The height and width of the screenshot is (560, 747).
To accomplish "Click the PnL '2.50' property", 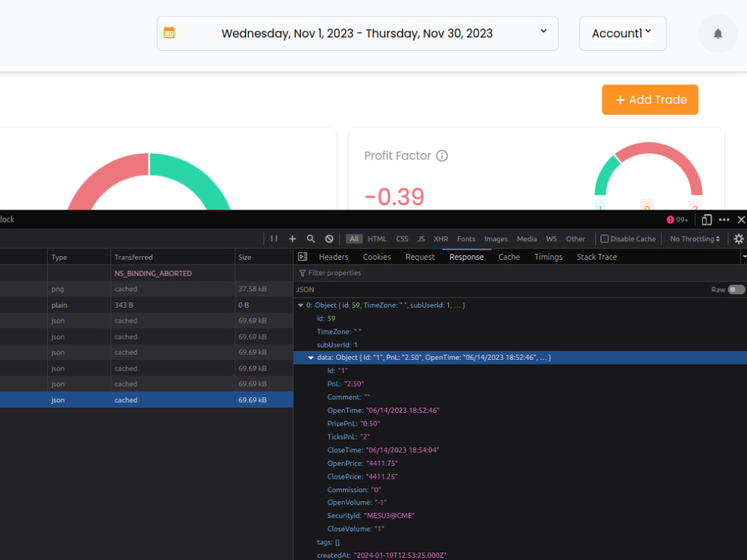I will [345, 384].
